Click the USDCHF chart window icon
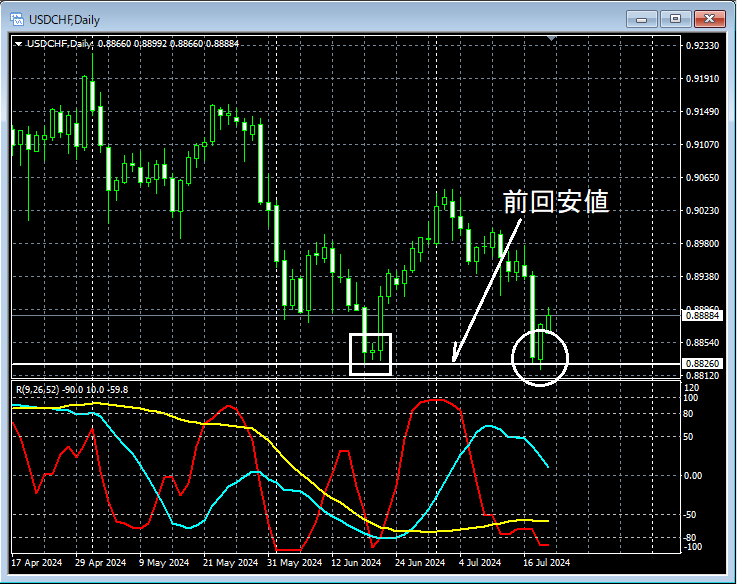The image size is (738, 584). pyautogui.click(x=17, y=19)
